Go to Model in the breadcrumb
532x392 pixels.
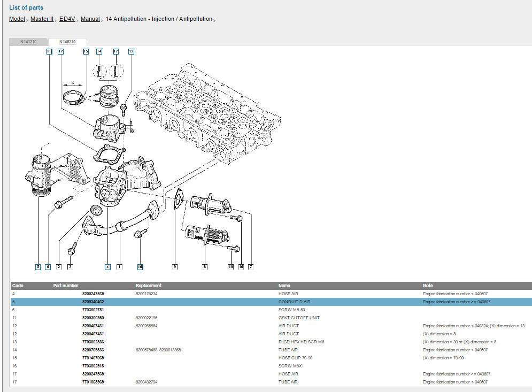click(x=17, y=19)
